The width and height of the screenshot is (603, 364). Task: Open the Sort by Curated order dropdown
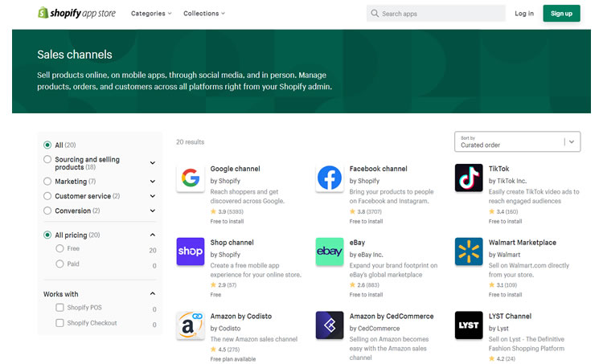pos(517,142)
